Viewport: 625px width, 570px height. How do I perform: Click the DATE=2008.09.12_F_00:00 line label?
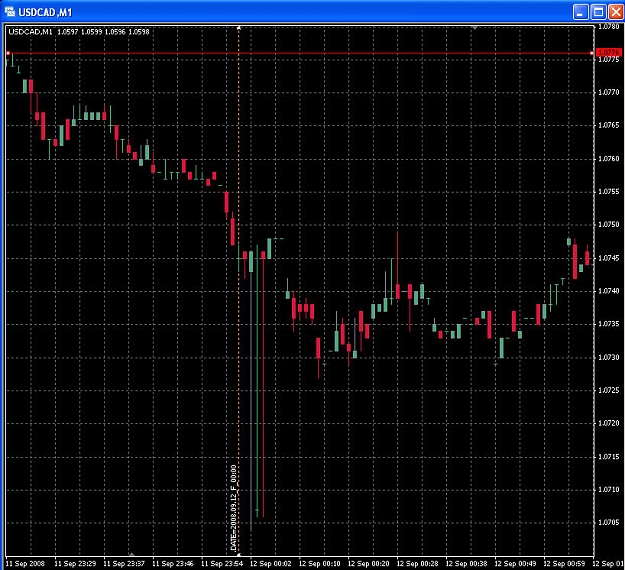click(x=234, y=508)
